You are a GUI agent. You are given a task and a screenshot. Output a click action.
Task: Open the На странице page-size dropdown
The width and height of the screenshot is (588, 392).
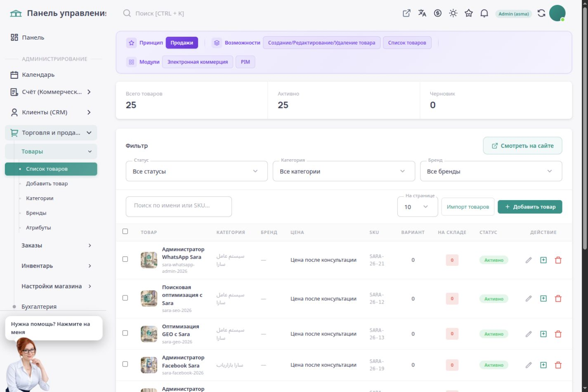point(418,207)
